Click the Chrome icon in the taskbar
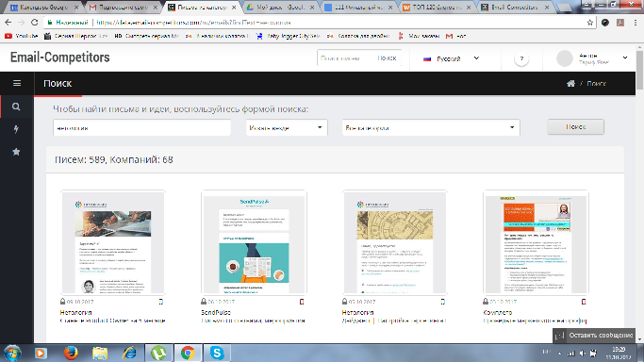 pos(188,353)
